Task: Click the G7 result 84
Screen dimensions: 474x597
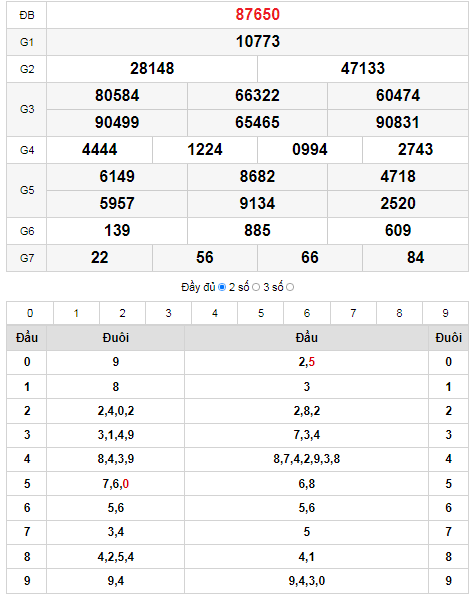Action: pyautogui.click(x=415, y=258)
